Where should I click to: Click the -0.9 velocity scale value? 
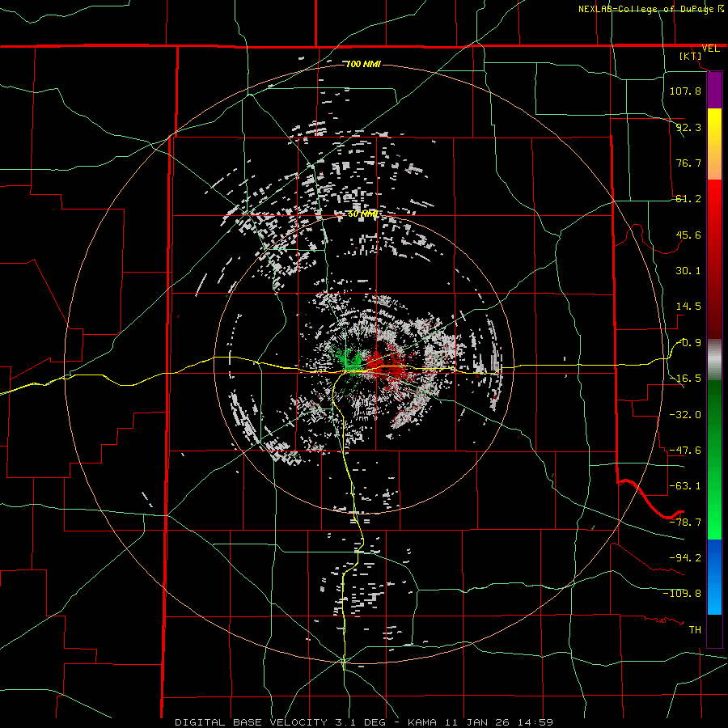point(688,343)
